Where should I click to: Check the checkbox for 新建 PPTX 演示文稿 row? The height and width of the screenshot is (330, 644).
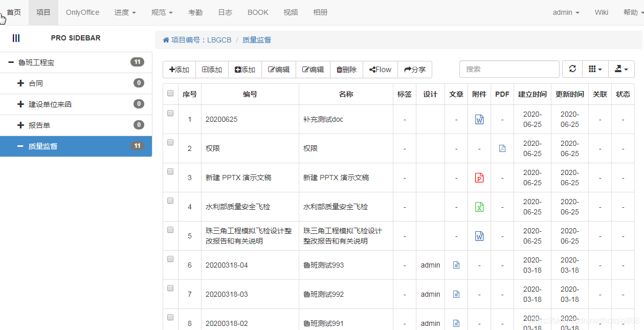170,171
